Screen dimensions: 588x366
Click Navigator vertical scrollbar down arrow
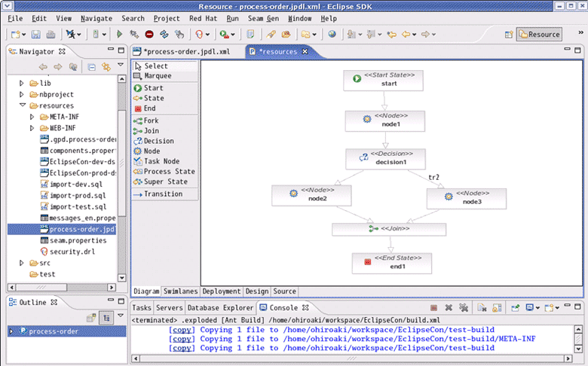click(x=122, y=278)
